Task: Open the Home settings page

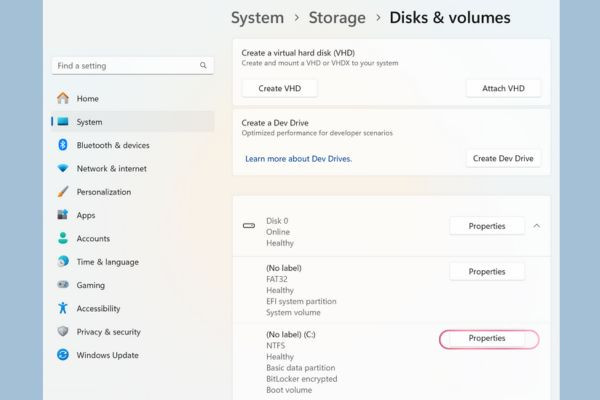Action: [132, 98]
